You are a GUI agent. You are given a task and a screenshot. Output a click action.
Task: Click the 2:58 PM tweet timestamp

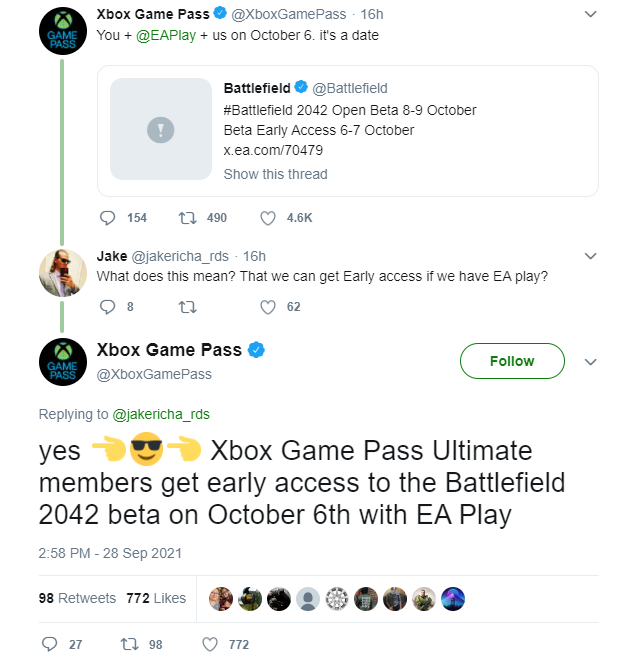click(110, 552)
